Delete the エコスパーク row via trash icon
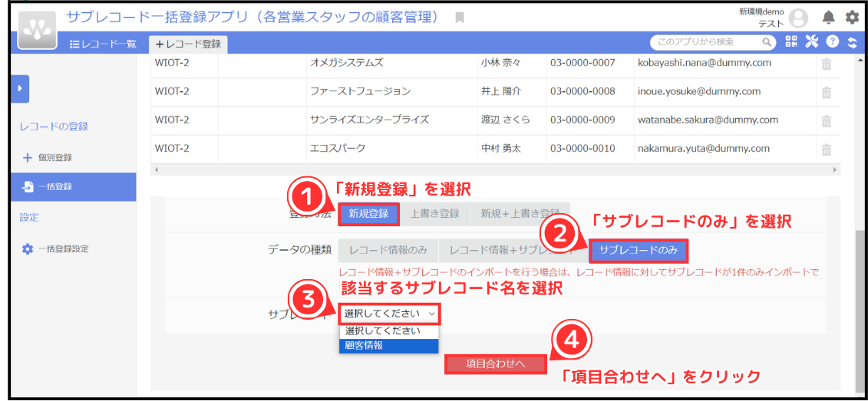The height and width of the screenshot is (401, 868). pyautogui.click(x=826, y=150)
